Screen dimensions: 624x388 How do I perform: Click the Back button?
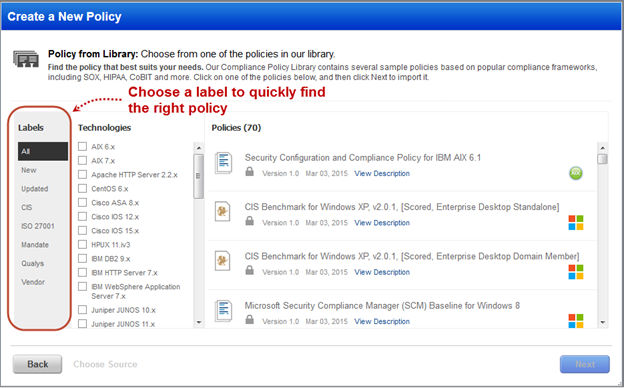[x=37, y=364]
